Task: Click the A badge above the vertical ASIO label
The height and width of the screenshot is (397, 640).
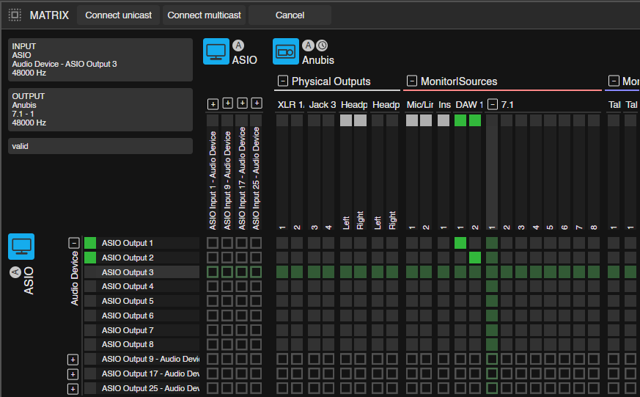Action: (x=15, y=272)
